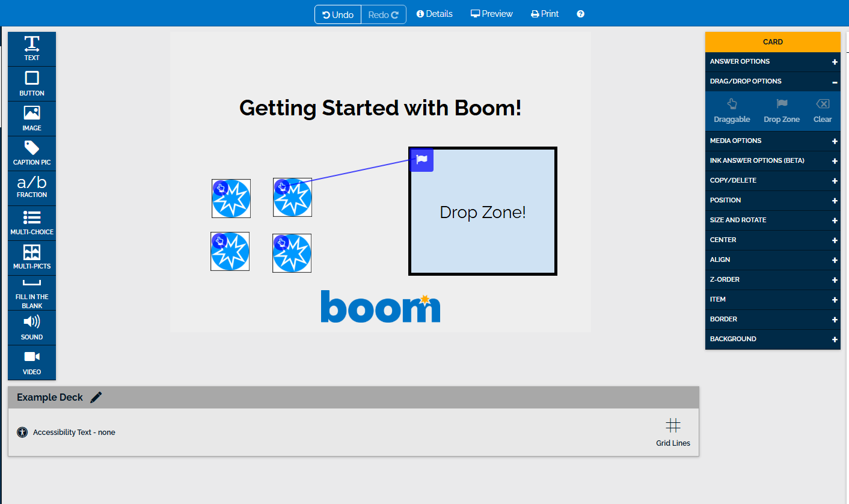Expand Answer Options section

(x=773, y=61)
